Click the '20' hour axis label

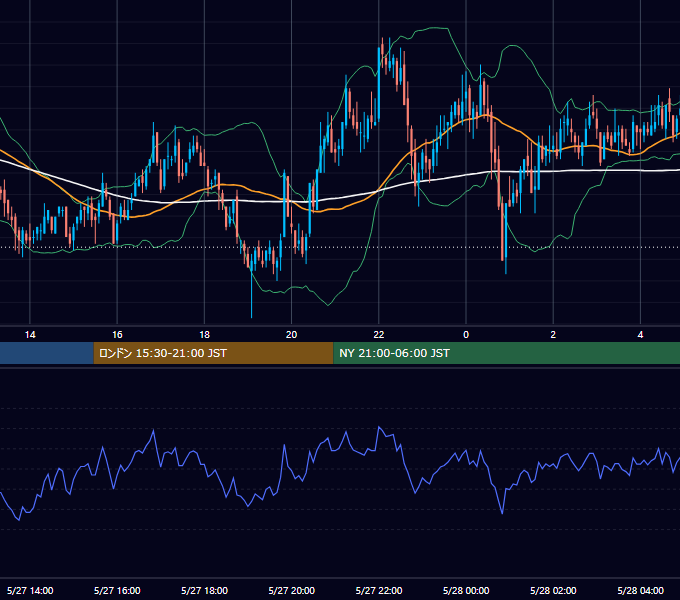point(291,335)
